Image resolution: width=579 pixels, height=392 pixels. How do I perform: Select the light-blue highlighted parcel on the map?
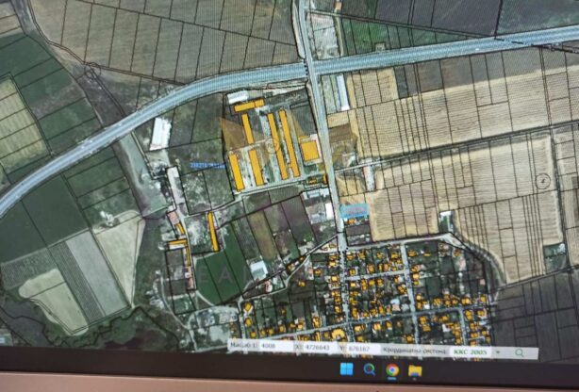pos(354,210)
